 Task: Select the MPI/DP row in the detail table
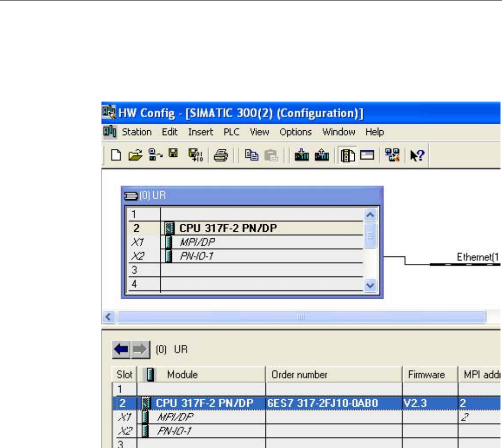(x=307, y=417)
